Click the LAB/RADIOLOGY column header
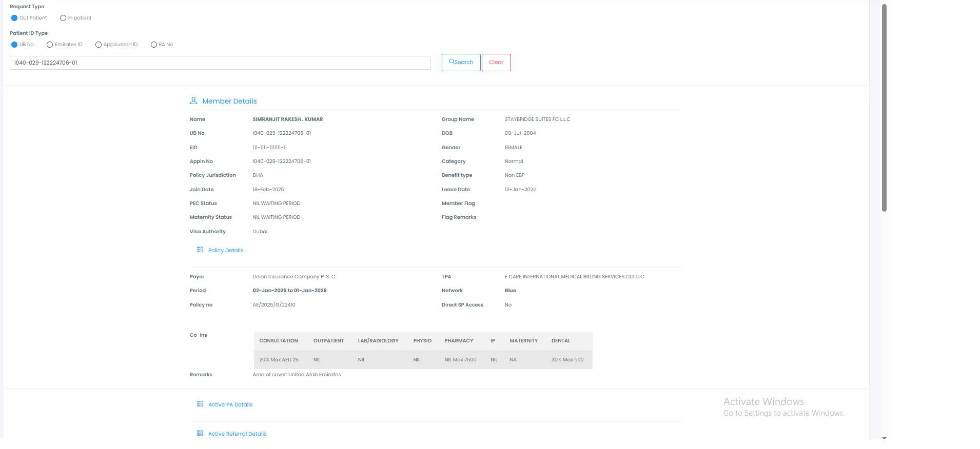Image resolution: width=980 pixels, height=449 pixels. [378, 341]
